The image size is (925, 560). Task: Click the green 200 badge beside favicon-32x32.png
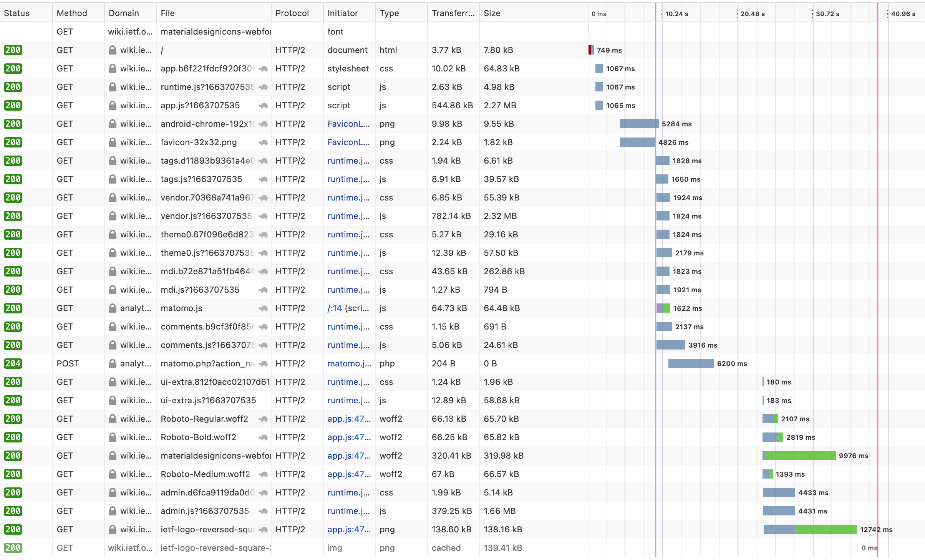[13, 142]
